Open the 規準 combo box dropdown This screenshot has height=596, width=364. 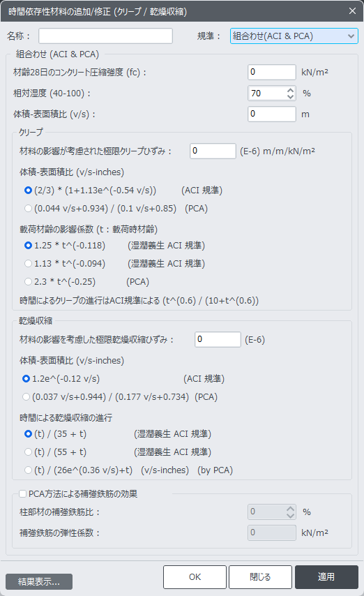tap(294, 36)
